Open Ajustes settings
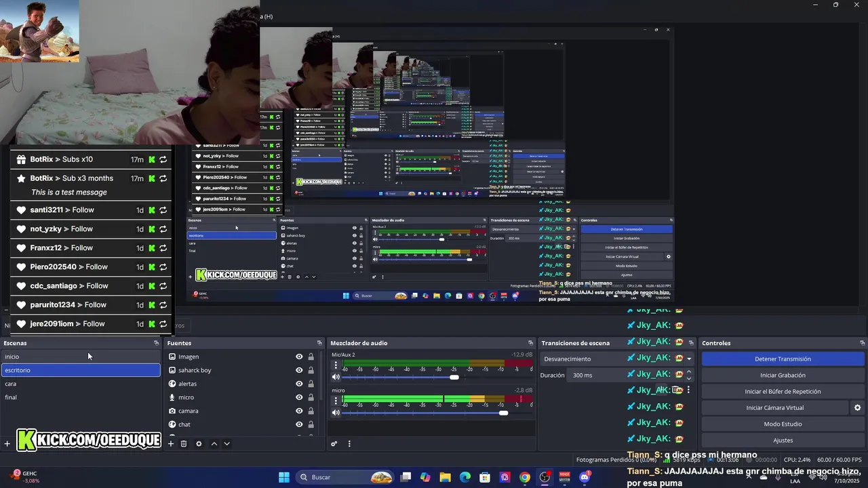The image size is (868, 488). (783, 440)
